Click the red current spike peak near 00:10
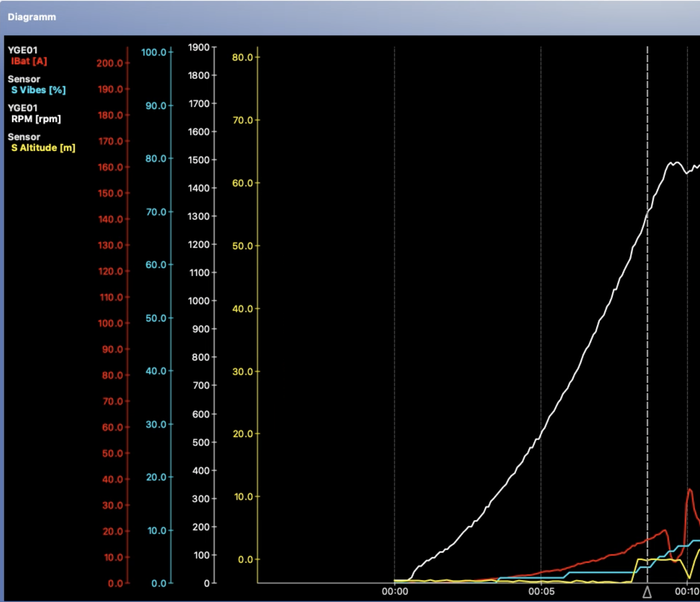The width and height of the screenshot is (700, 602). [x=690, y=490]
